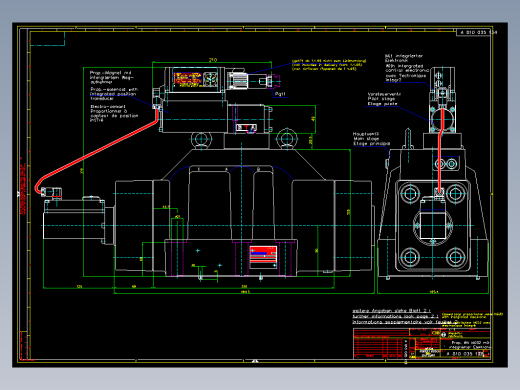Select 'weitere Angaben siehe Blatt 2' note

pyautogui.click(x=392, y=310)
